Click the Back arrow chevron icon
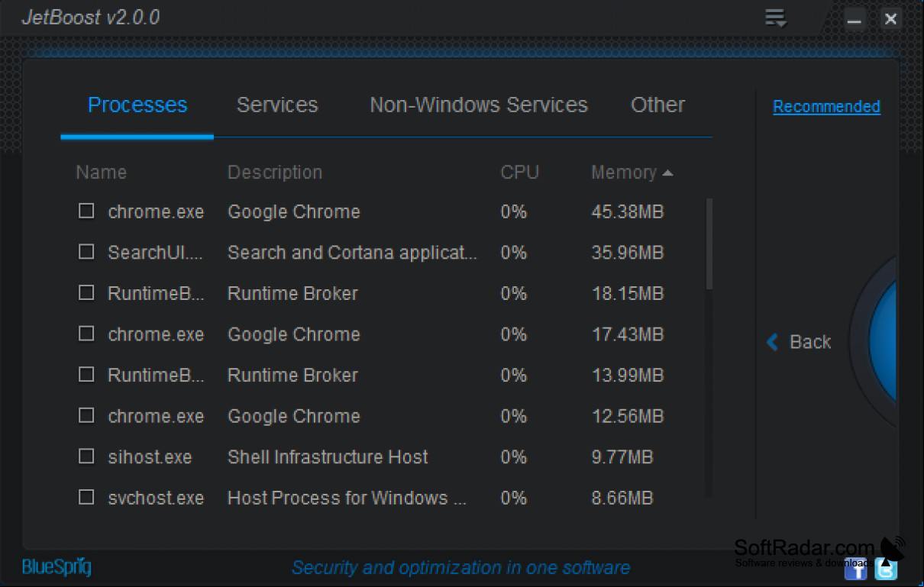The image size is (924, 587). [x=773, y=342]
